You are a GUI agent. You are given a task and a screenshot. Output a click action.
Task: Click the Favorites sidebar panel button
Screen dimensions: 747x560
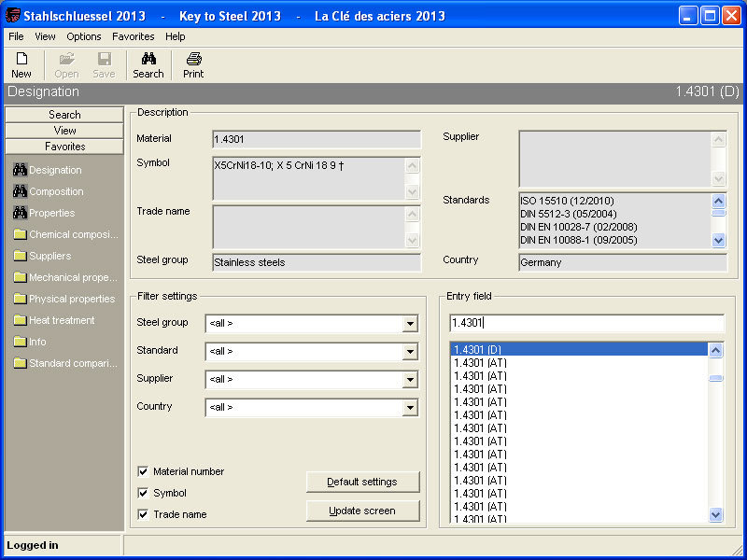click(x=64, y=147)
